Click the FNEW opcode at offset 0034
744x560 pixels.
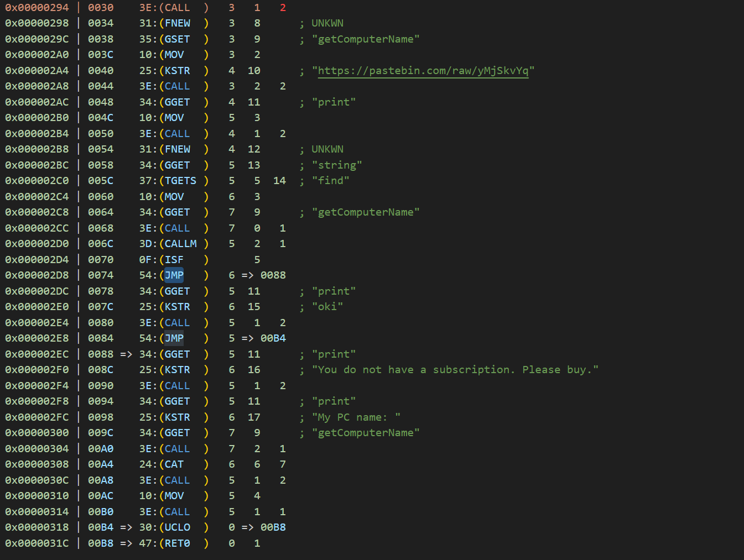point(177,23)
